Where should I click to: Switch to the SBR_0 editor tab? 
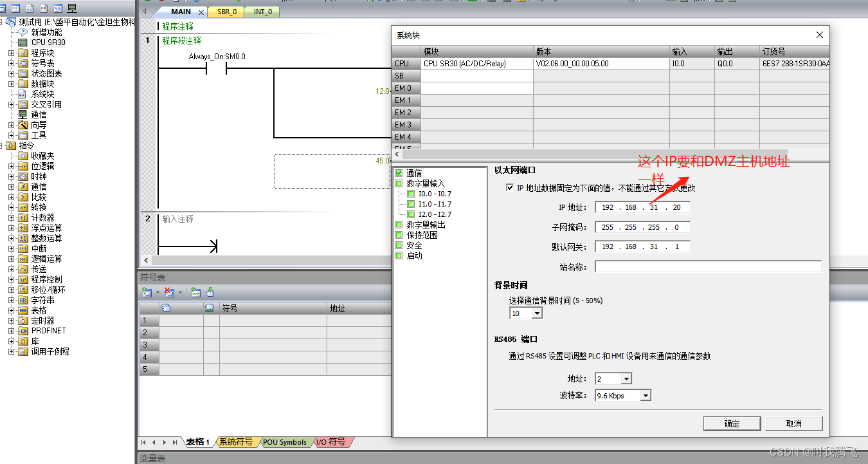click(226, 12)
